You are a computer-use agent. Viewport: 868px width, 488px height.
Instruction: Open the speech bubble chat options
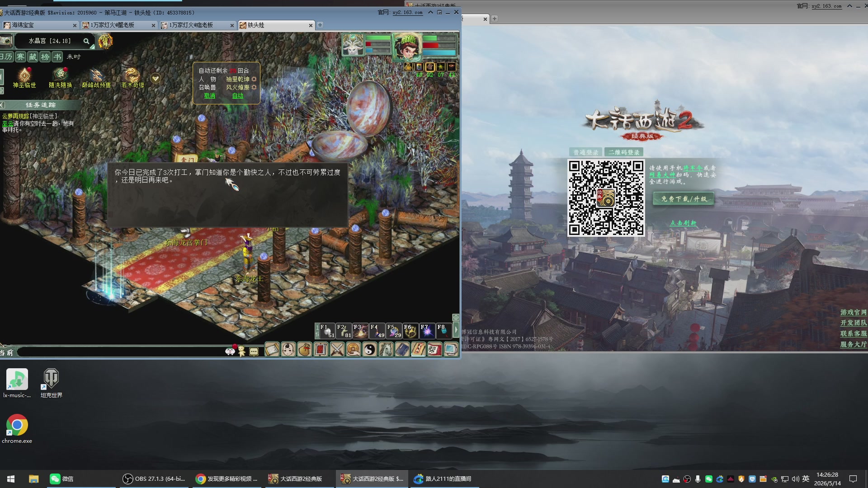pyautogui.click(x=254, y=352)
